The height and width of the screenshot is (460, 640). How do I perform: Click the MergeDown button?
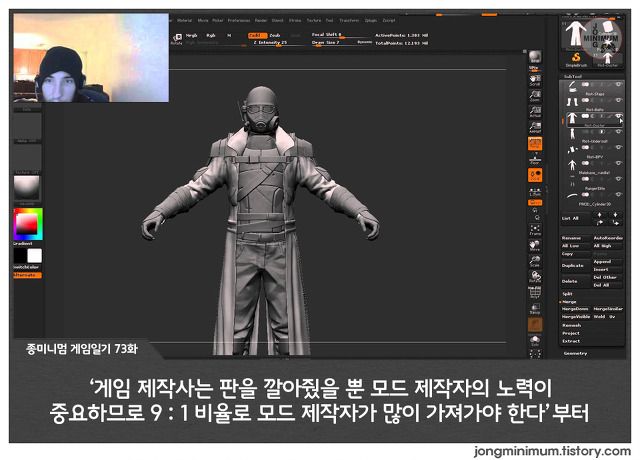pos(576,309)
